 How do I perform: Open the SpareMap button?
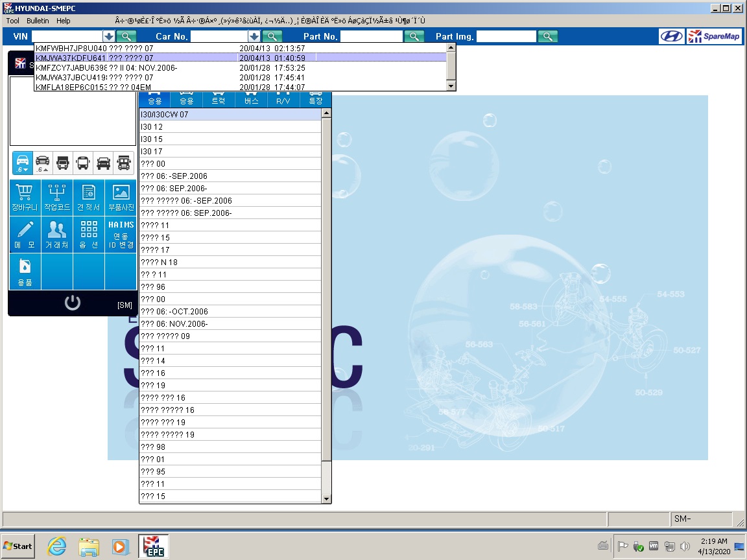point(714,36)
